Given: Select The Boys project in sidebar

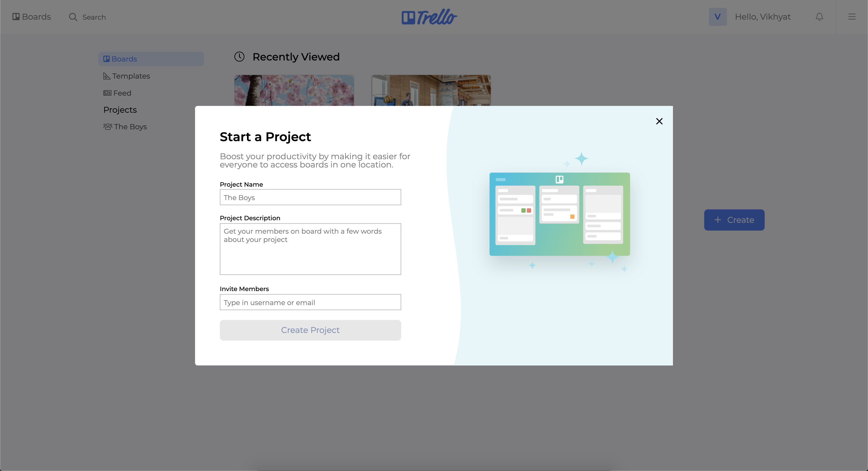Looking at the screenshot, I should pyautogui.click(x=130, y=126).
